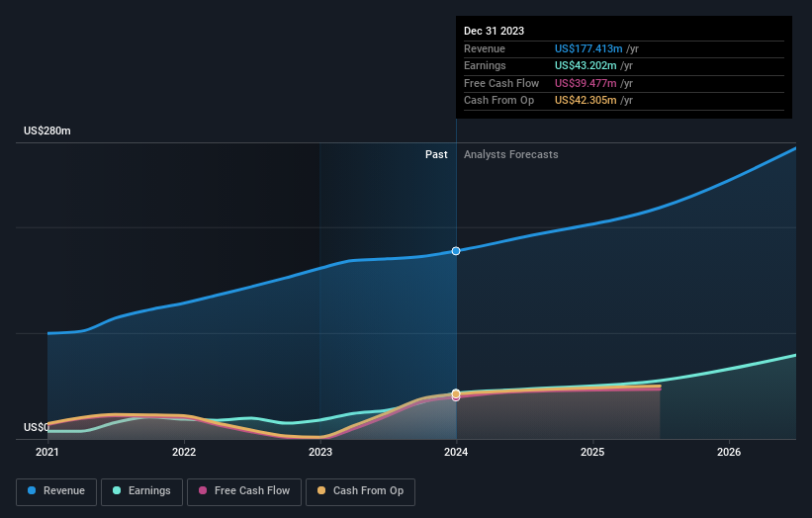Click the US$280m y-axis label
The height and width of the screenshot is (518, 812).
(47, 130)
